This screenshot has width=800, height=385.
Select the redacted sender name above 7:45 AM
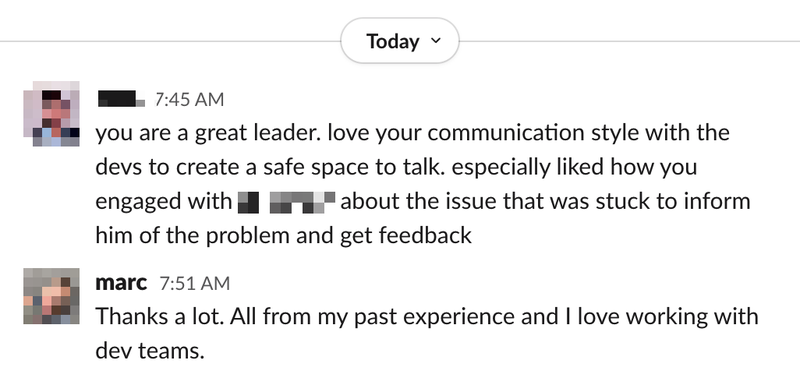click(121, 99)
